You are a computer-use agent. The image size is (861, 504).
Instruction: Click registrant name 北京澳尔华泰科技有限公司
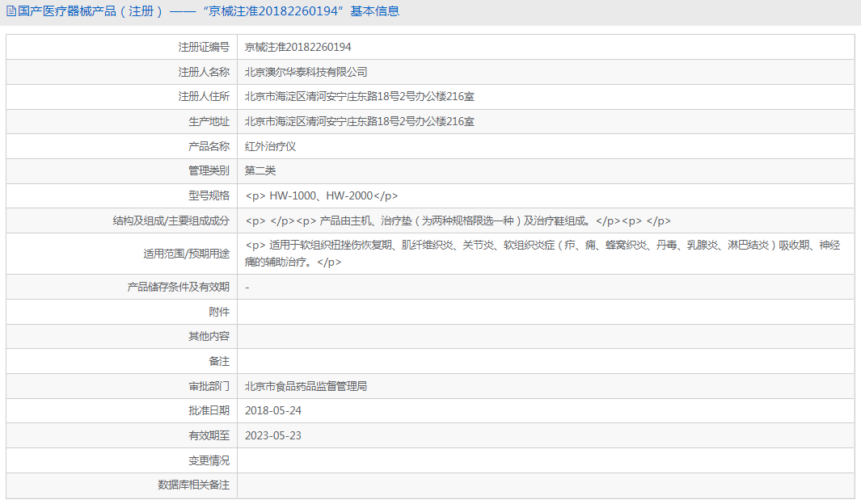pos(306,72)
